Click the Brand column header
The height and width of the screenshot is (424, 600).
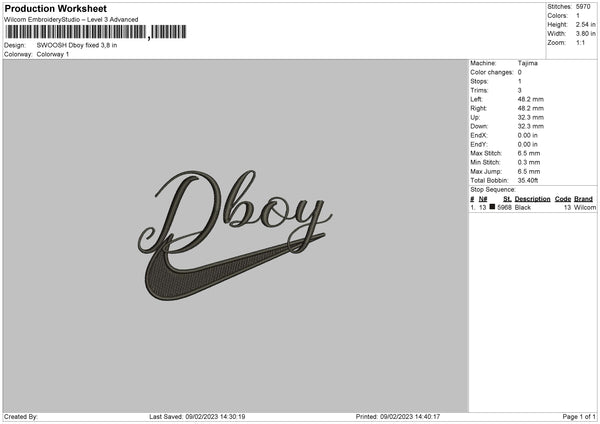click(584, 199)
